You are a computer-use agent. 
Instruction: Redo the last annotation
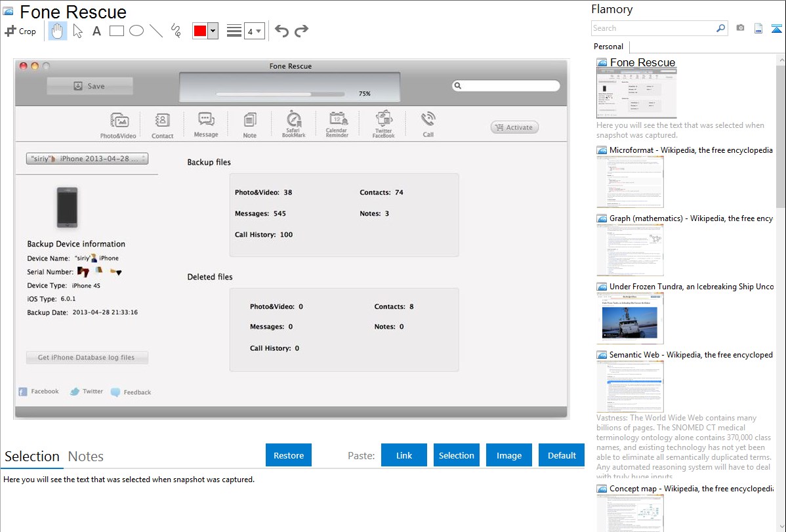click(301, 31)
